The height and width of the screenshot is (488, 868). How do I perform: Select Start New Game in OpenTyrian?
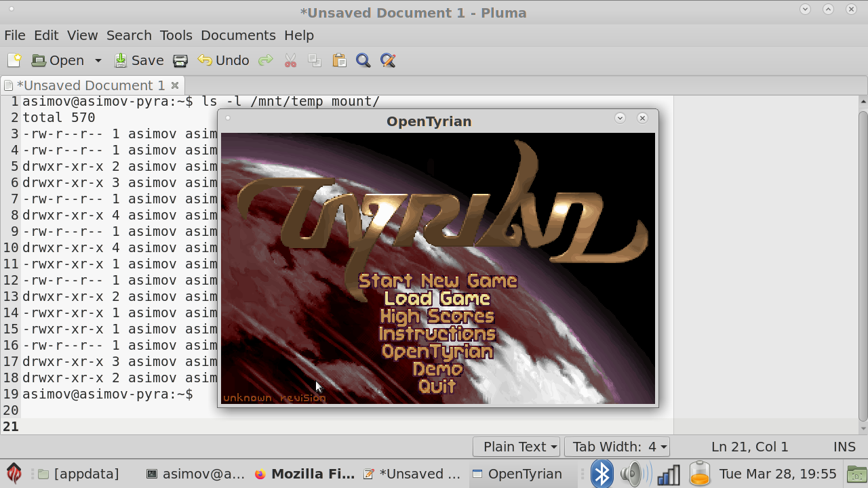coord(437,281)
